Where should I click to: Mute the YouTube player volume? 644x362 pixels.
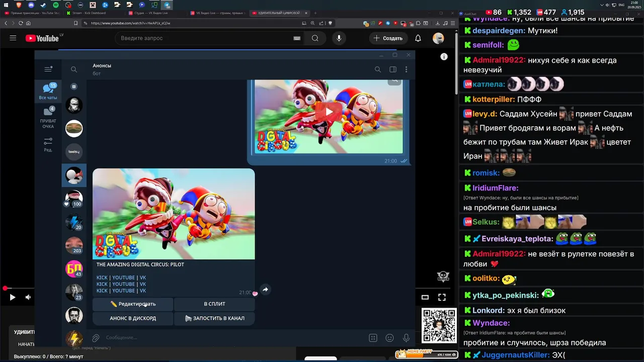28,297
